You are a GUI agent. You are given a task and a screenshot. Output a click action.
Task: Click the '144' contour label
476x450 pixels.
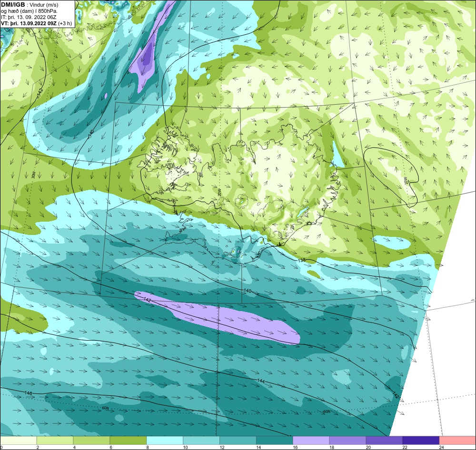(x=261, y=381)
